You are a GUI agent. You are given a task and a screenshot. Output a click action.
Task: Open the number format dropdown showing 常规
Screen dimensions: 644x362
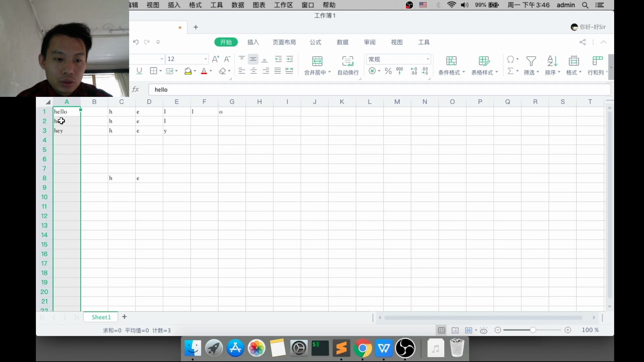pos(428,59)
